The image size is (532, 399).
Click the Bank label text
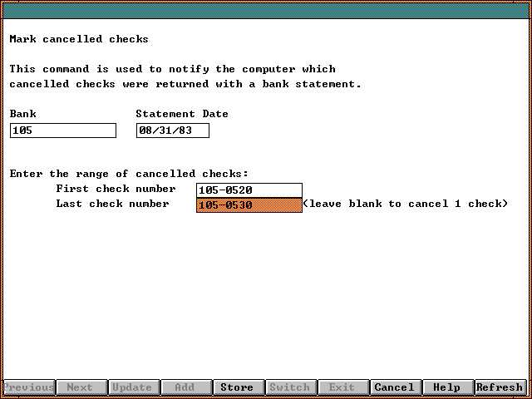23,114
